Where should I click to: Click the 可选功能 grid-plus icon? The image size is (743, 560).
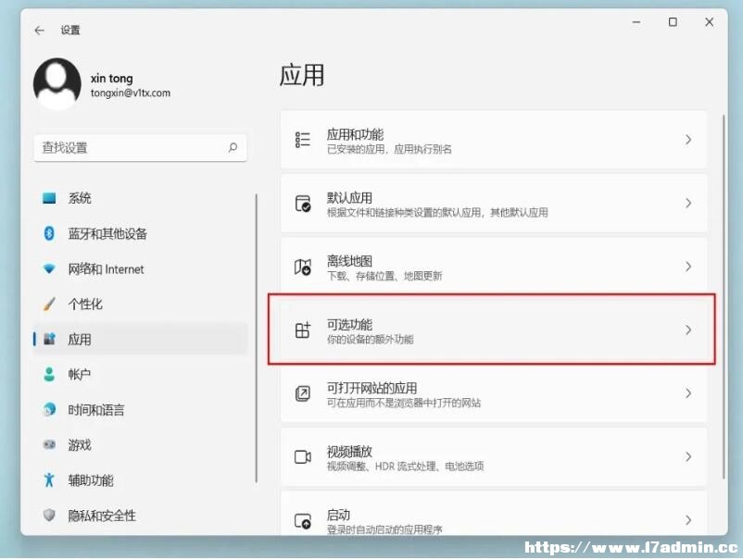tap(302, 330)
